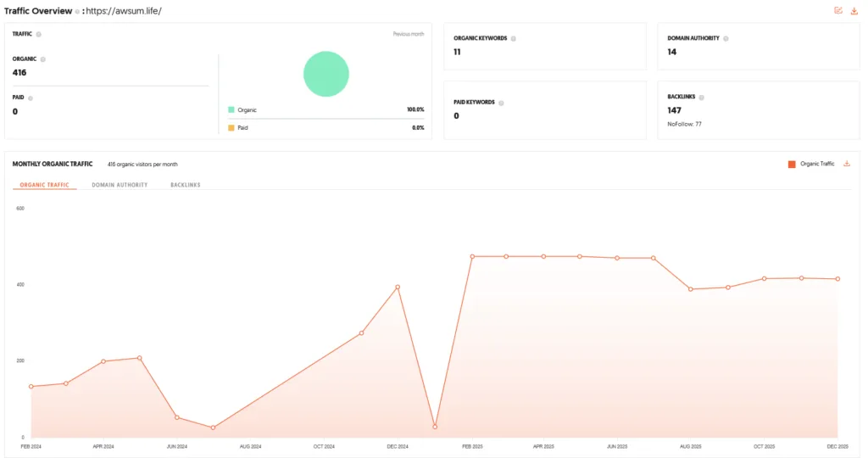Toggle the Organic slice legend entry
Image resolution: width=868 pixels, height=458 pixels.
(242, 109)
